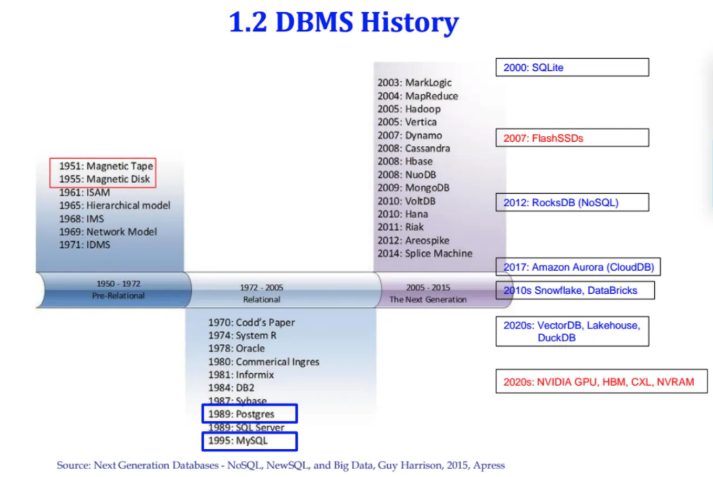Click '1955: Magnetic Disk' entry
This screenshot has width=713, height=477.
(105, 179)
